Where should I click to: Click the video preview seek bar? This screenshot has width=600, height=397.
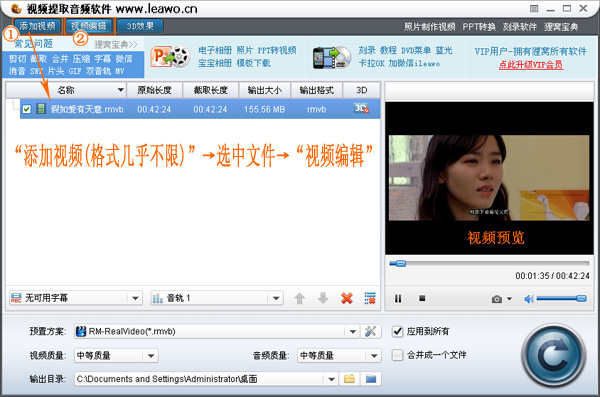coord(489,263)
